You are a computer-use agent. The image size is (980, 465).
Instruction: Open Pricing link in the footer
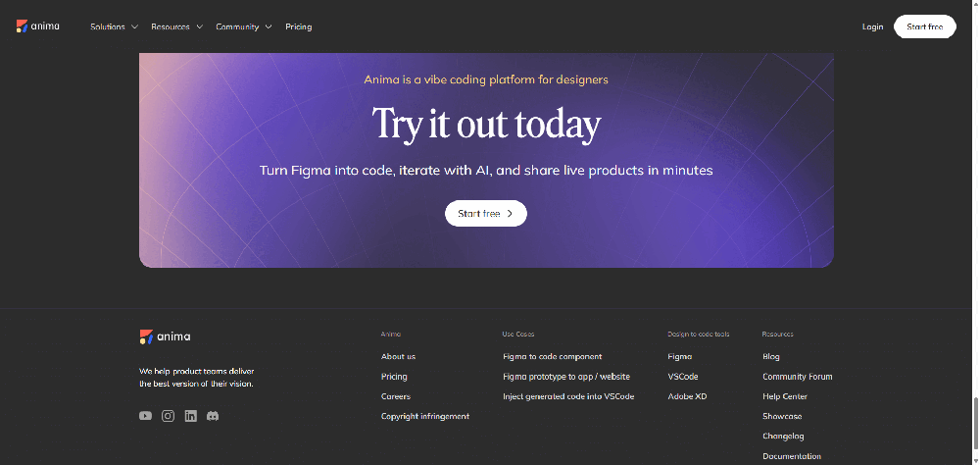394,377
